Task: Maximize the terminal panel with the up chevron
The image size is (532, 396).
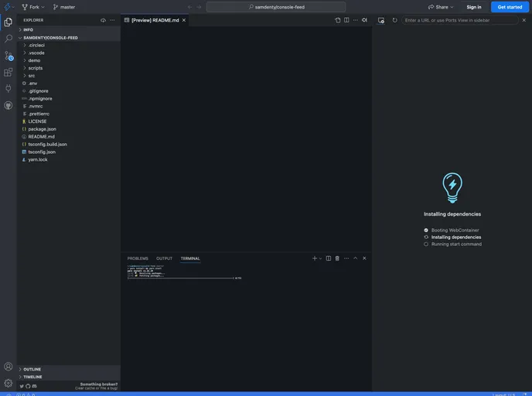Action: point(355,258)
